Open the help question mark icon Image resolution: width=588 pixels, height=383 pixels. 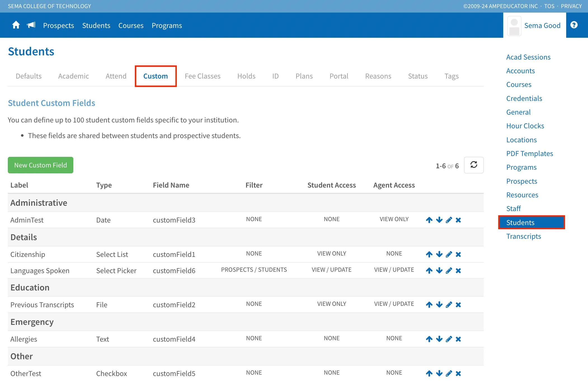[574, 25]
